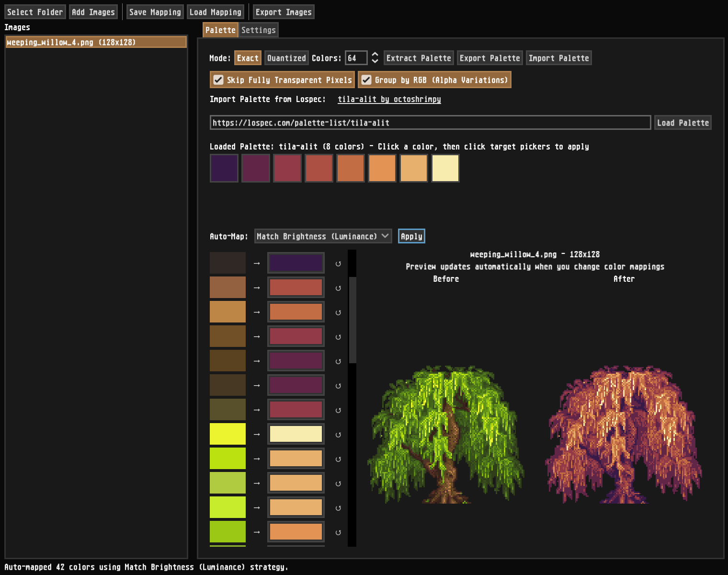Pick the pale yellow loaded palette swatch
The image size is (728, 575).
[x=445, y=168]
